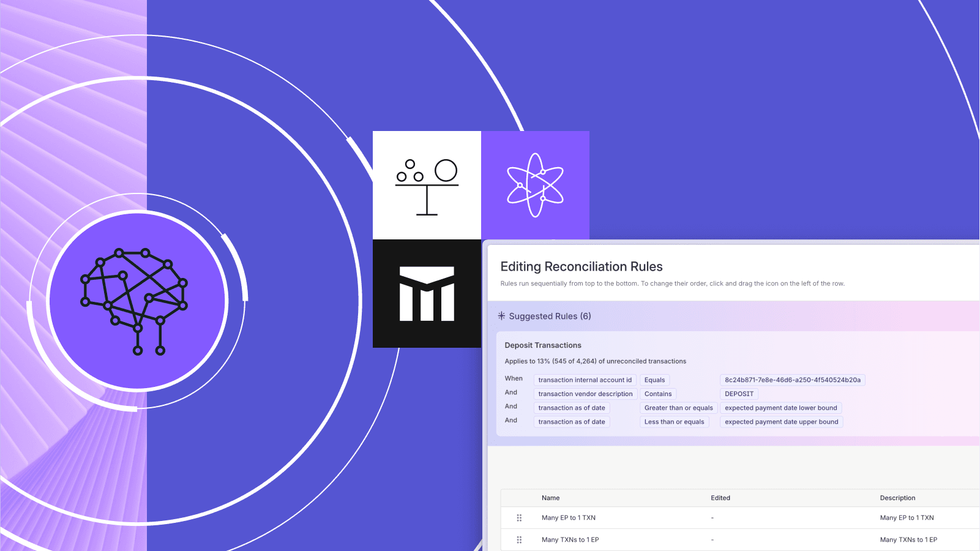Image resolution: width=980 pixels, height=551 pixels.
Task: Open the Greater than or equals operator selector
Action: point(678,408)
